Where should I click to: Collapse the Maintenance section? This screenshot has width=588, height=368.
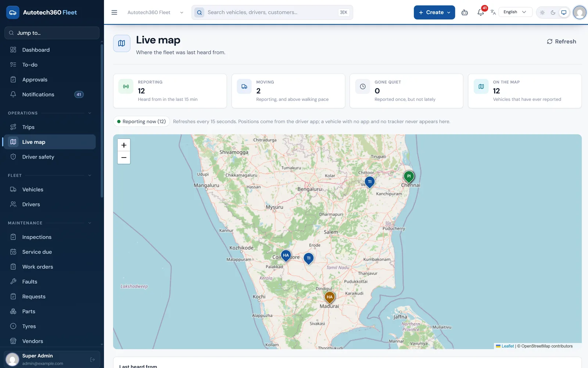[50, 223]
